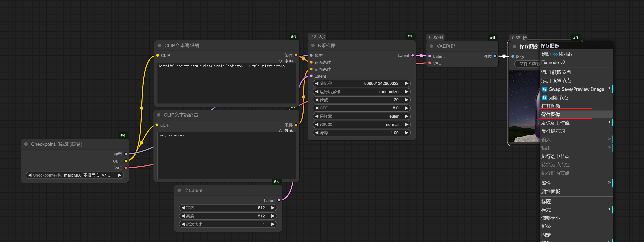The height and width of the screenshot is (242, 644).
Task: Click the 刷新节点 refresh icon
Action: tap(544, 98)
